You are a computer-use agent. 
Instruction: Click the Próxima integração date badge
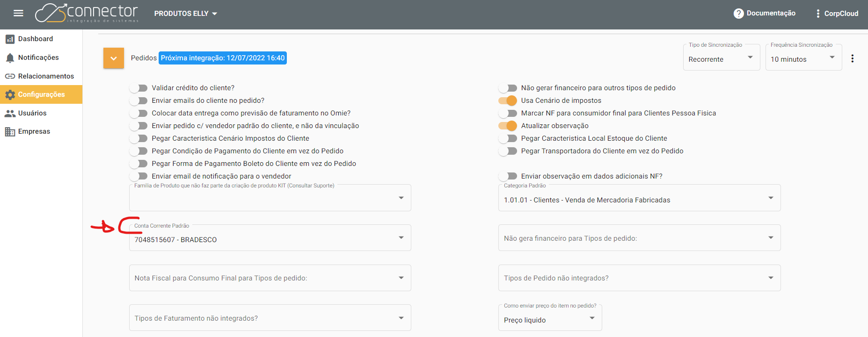pos(223,58)
